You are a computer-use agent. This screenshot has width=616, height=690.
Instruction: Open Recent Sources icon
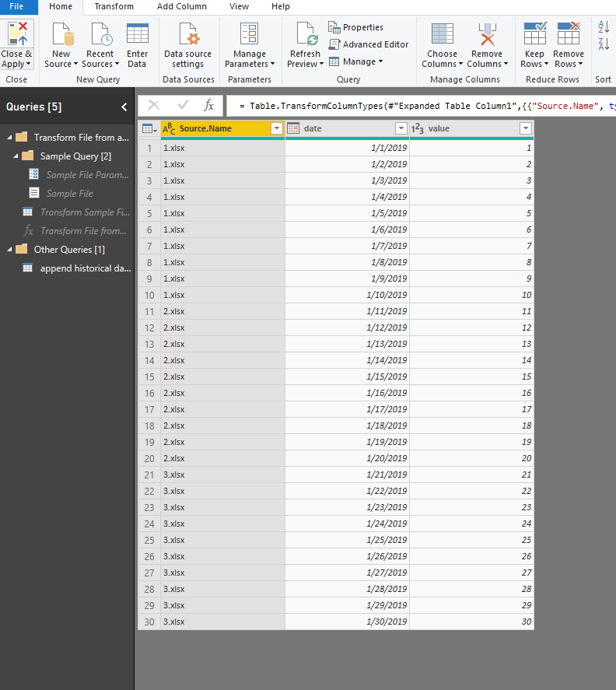coord(102,34)
